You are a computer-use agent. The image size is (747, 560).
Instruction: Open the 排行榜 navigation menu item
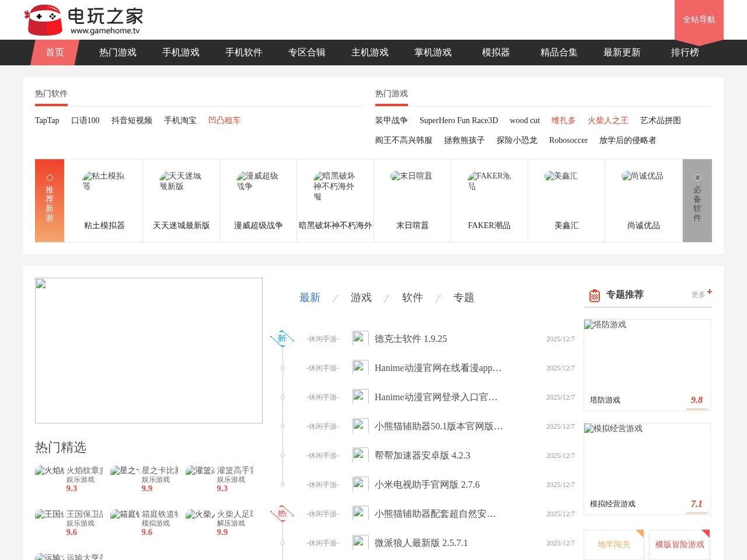[x=685, y=52]
